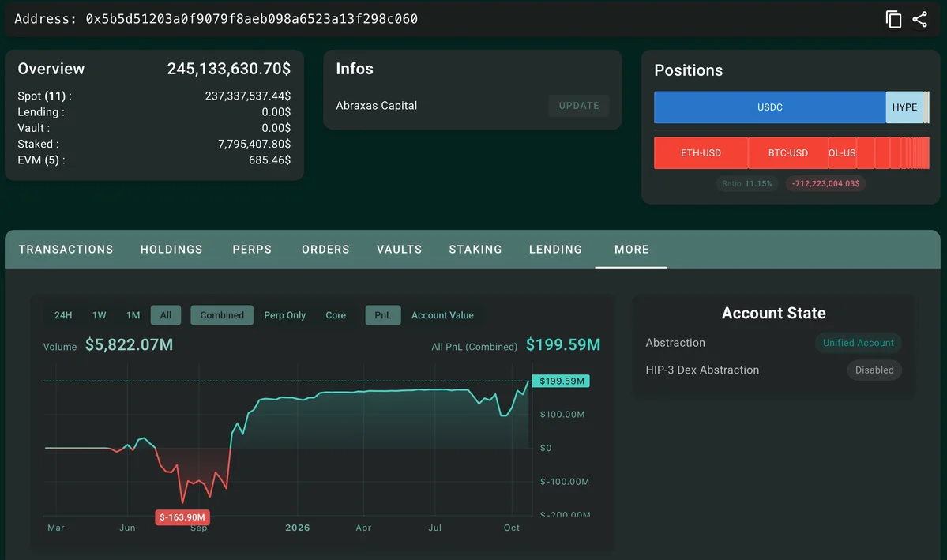Switch chart to Perp Only
This screenshot has width=947, height=560.
284,315
